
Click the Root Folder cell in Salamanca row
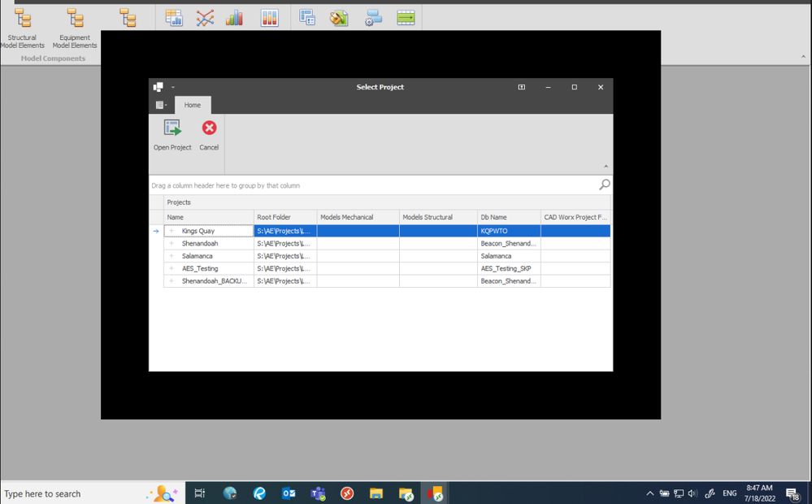click(285, 256)
